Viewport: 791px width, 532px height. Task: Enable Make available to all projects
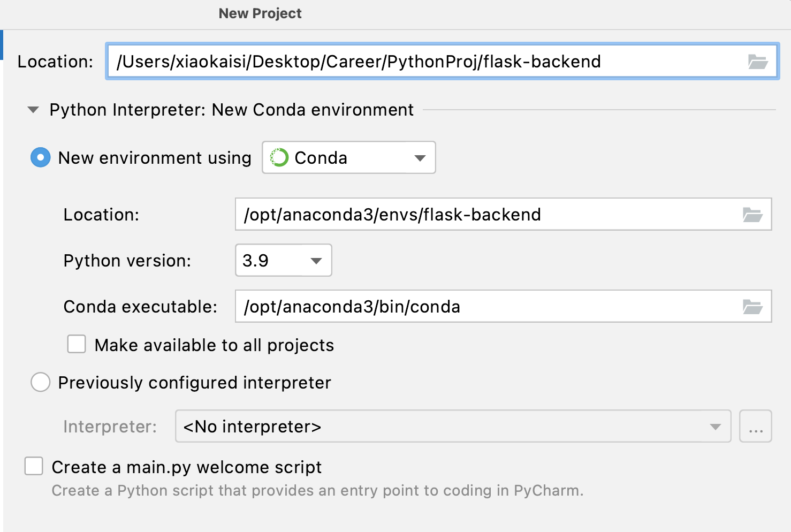pos(77,345)
